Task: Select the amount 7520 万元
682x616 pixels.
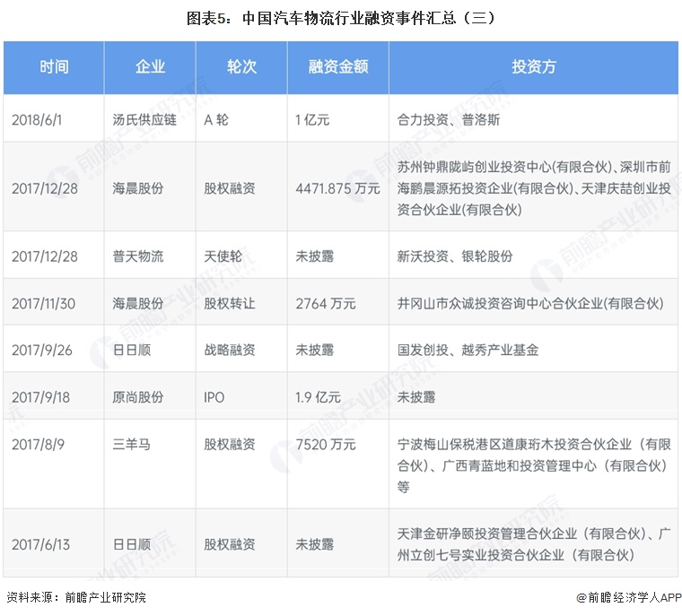Action: [x=326, y=444]
